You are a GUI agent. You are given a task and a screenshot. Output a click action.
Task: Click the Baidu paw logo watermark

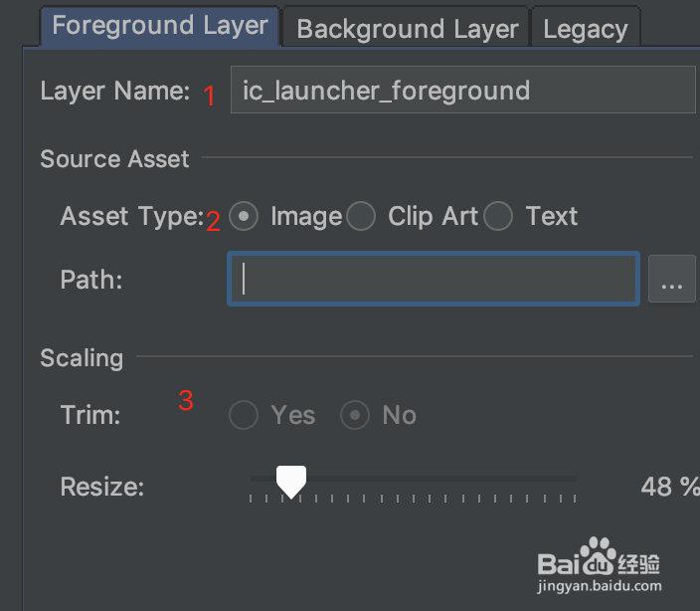tap(599, 552)
